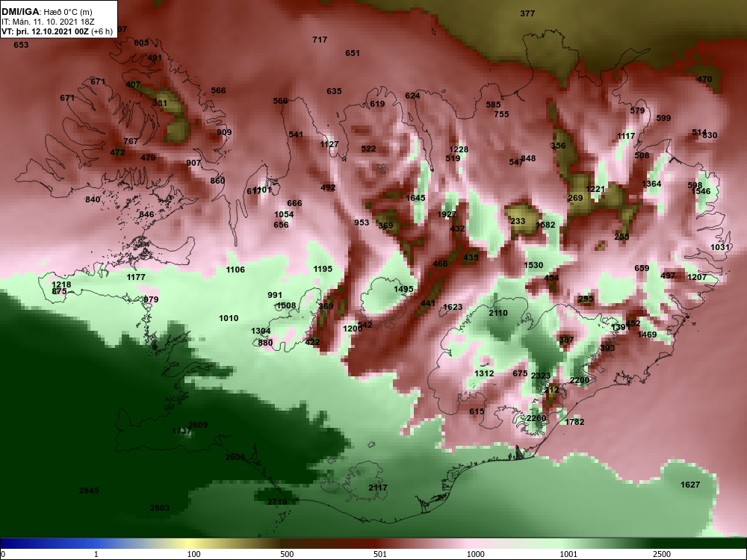Select the 1623 value label
Viewport: 747px width, 560px height.
pyautogui.click(x=453, y=307)
